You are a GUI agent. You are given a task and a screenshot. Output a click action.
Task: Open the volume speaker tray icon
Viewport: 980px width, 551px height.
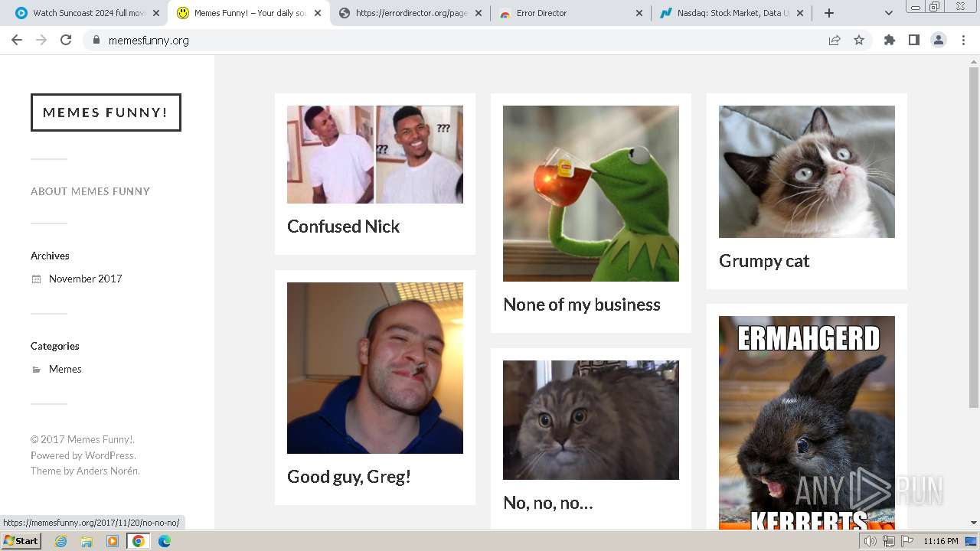click(871, 541)
